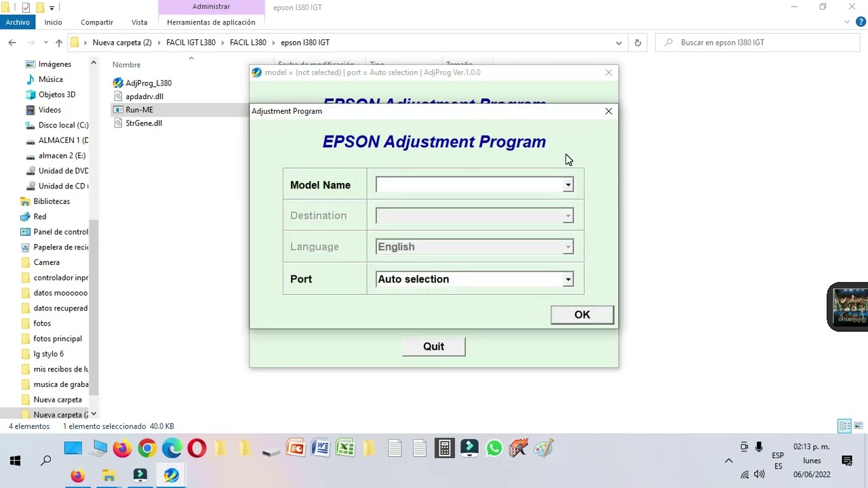Open PowerPoint from taskbar

tap(296, 448)
